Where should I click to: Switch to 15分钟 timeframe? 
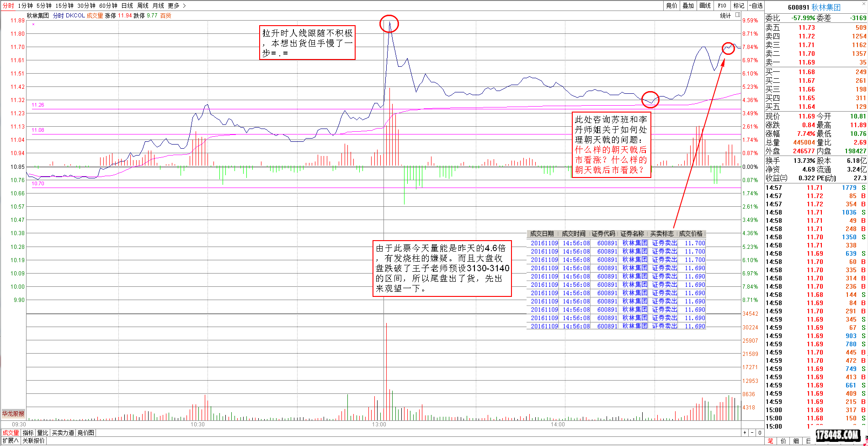click(x=64, y=5)
